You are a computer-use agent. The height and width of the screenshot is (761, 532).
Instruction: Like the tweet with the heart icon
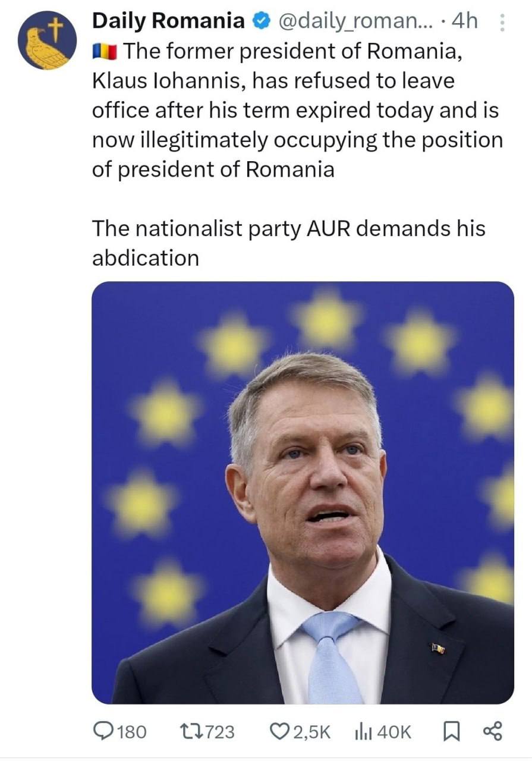click(x=279, y=731)
